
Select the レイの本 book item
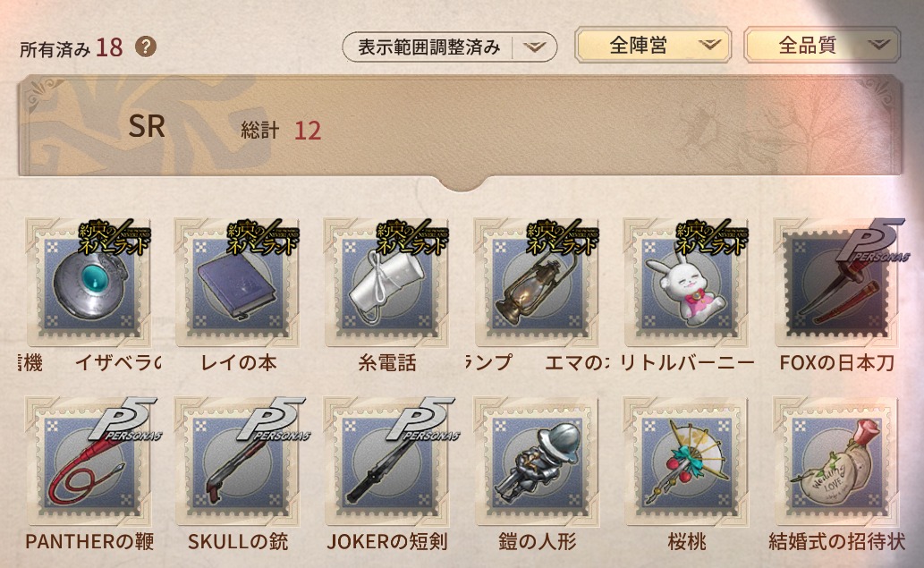pyautogui.click(x=237, y=283)
